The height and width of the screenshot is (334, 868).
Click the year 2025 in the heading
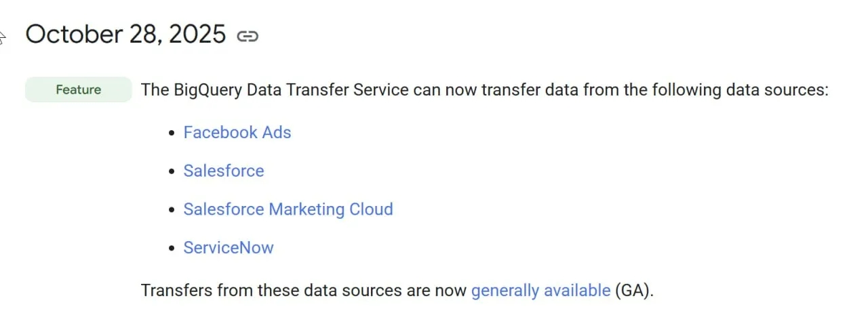(x=197, y=34)
